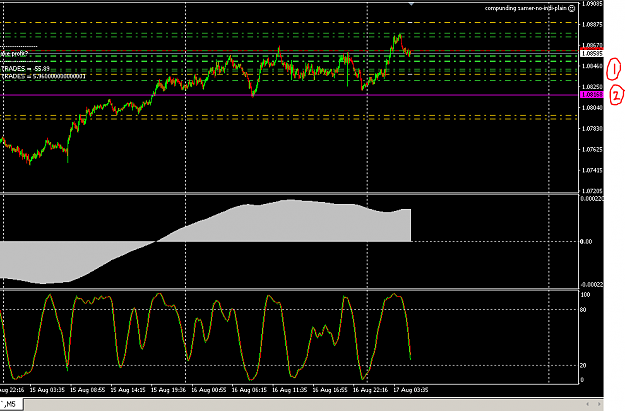Select the M5 chart tab
This screenshot has height=411, width=625.
click(11, 404)
